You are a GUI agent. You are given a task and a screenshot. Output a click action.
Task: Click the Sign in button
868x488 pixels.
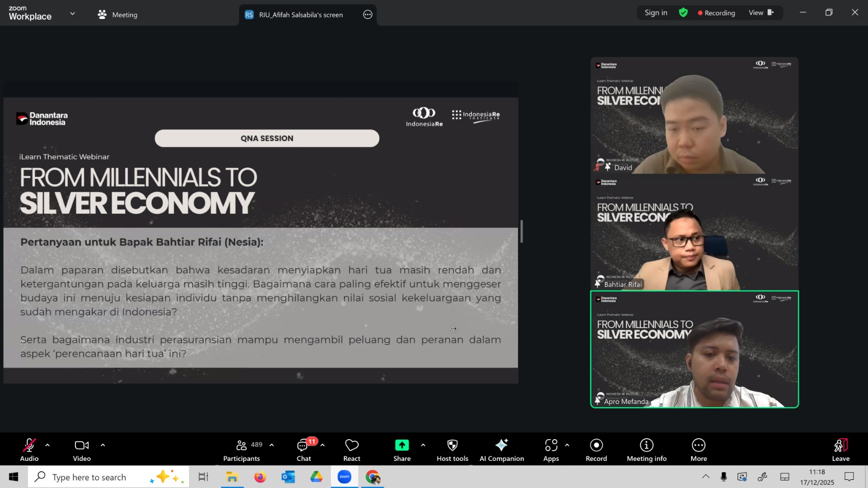click(x=656, y=12)
